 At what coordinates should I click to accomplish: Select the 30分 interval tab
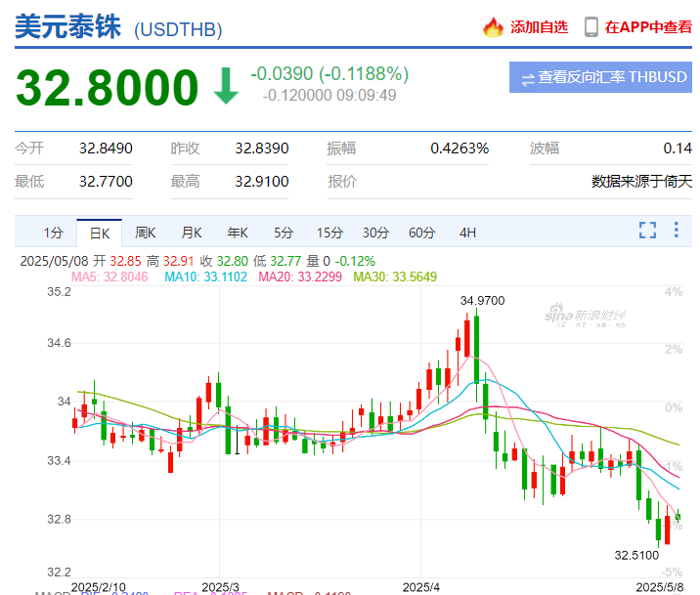tap(375, 233)
